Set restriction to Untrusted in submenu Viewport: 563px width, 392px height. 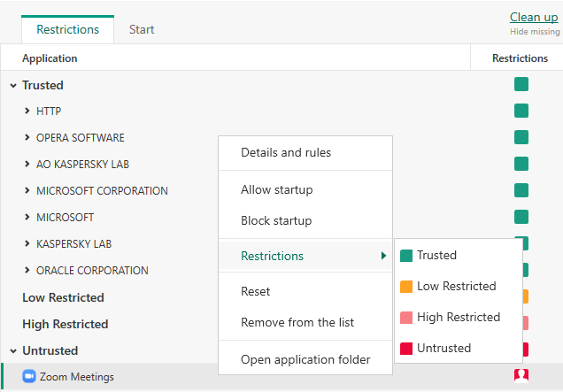pyautogui.click(x=459, y=348)
